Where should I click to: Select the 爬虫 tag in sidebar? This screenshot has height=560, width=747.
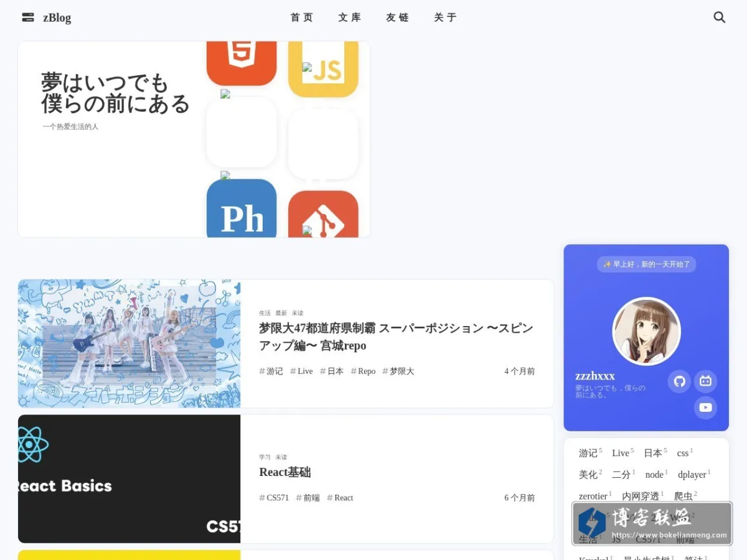[685, 496]
